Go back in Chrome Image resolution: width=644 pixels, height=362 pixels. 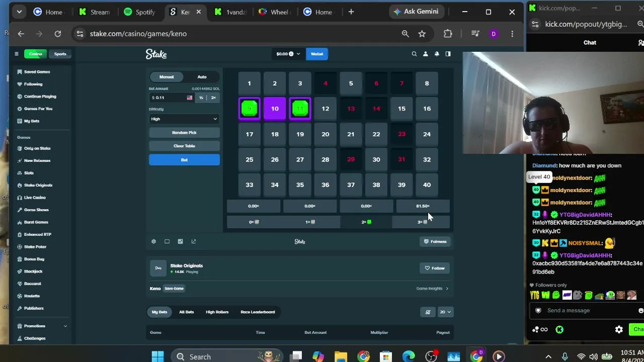pos(21,34)
